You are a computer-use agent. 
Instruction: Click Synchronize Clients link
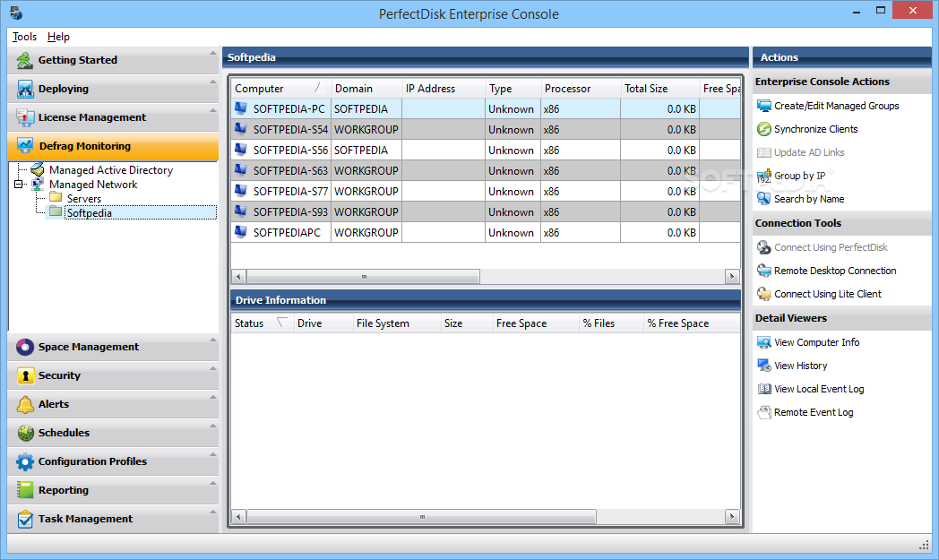click(x=815, y=129)
